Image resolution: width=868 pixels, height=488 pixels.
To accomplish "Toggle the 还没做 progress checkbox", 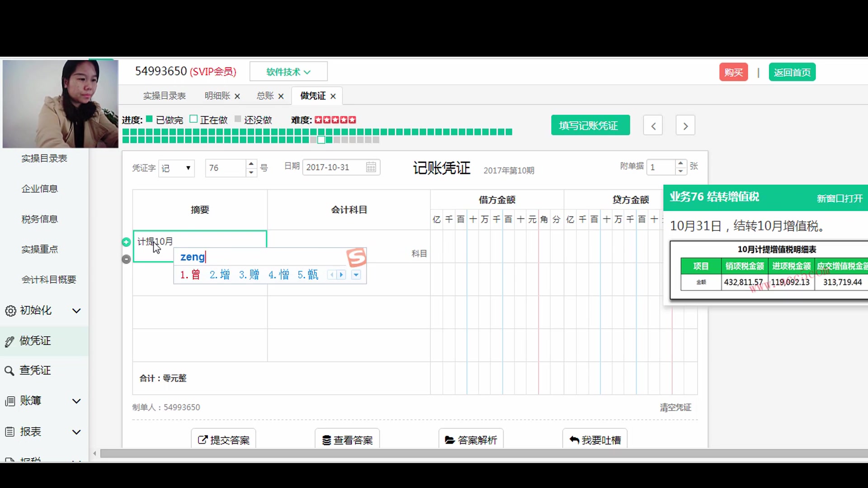I will pyautogui.click(x=238, y=119).
